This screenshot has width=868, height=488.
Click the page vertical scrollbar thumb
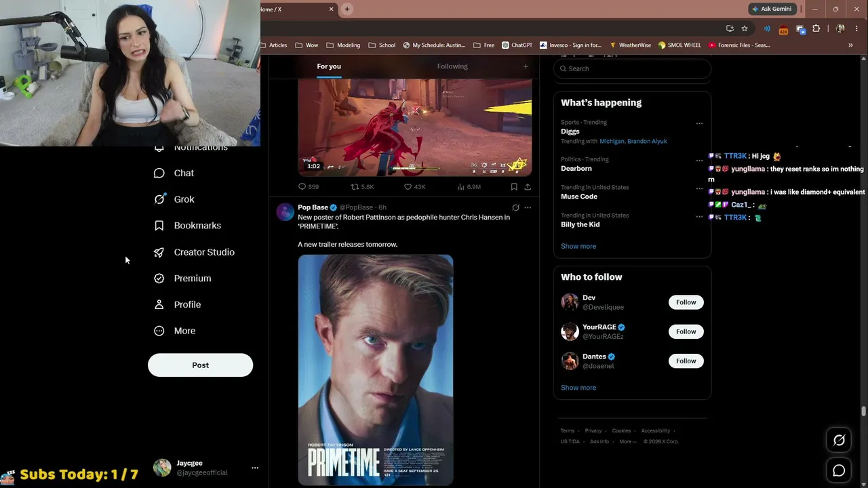tap(863, 411)
